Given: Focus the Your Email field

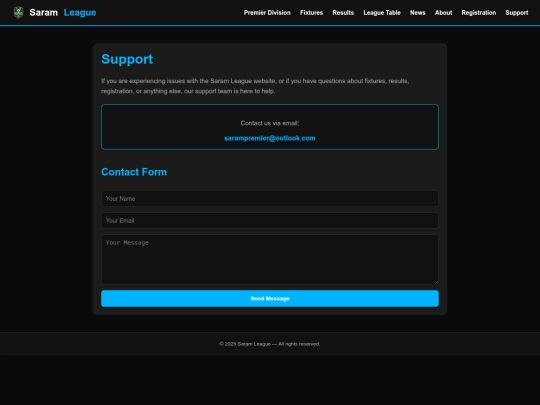Looking at the screenshot, I should tap(270, 220).
